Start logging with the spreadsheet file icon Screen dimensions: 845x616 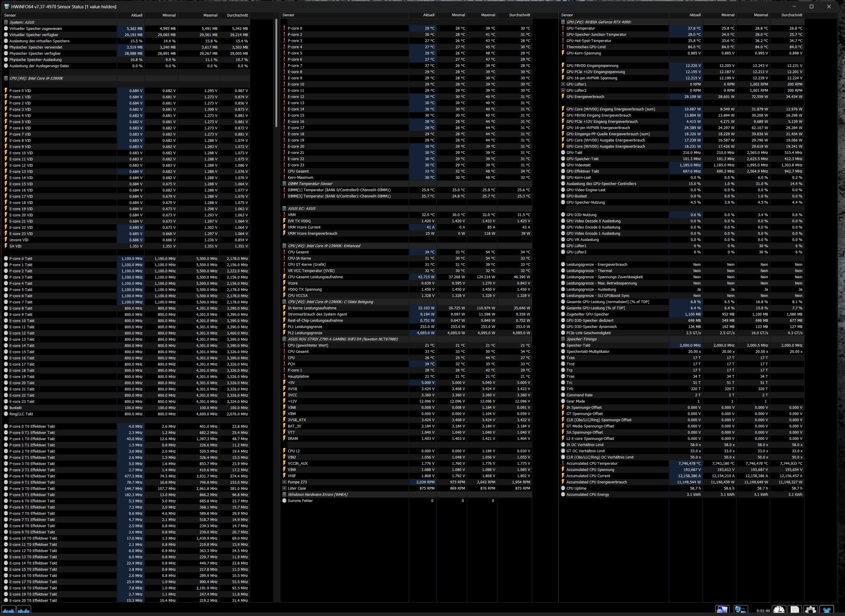pyautogui.click(x=795, y=610)
